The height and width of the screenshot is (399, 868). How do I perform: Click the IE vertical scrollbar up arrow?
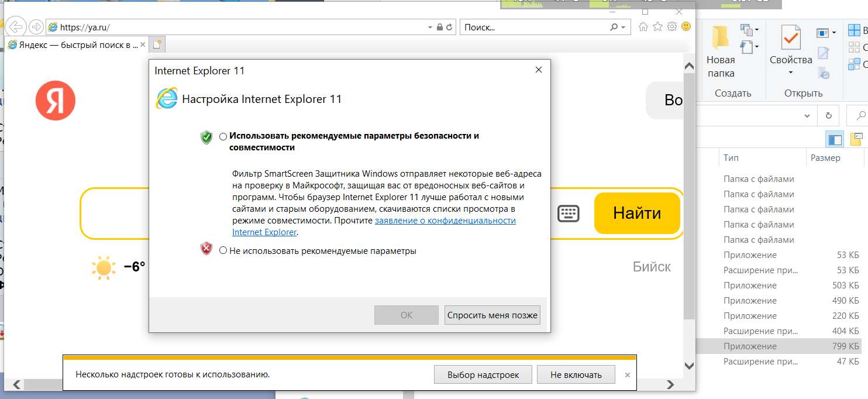coord(690,66)
